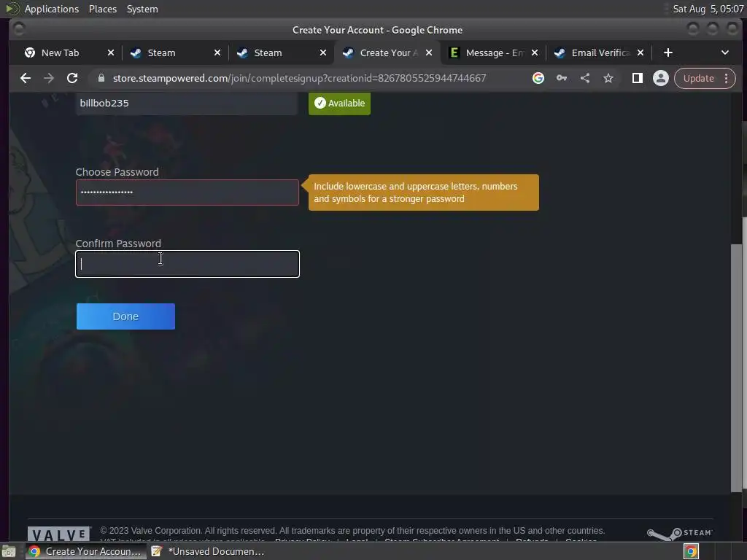Click the Confirm Password field
The width and height of the screenshot is (747, 560).
(x=187, y=264)
